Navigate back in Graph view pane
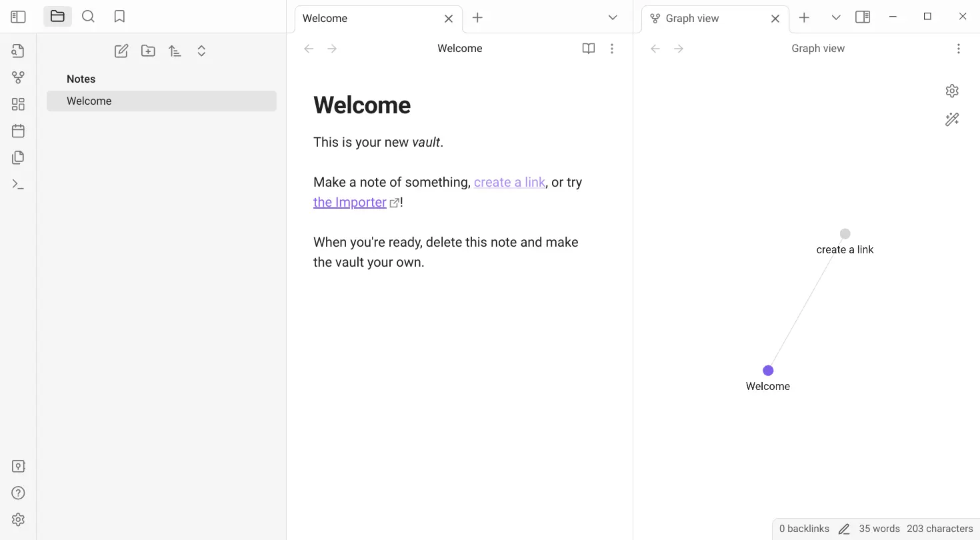 655,49
